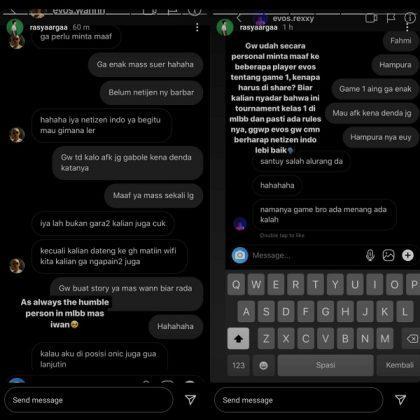The image size is (420, 420).
Task: Tap the Message... chat input field
Action: (307, 256)
